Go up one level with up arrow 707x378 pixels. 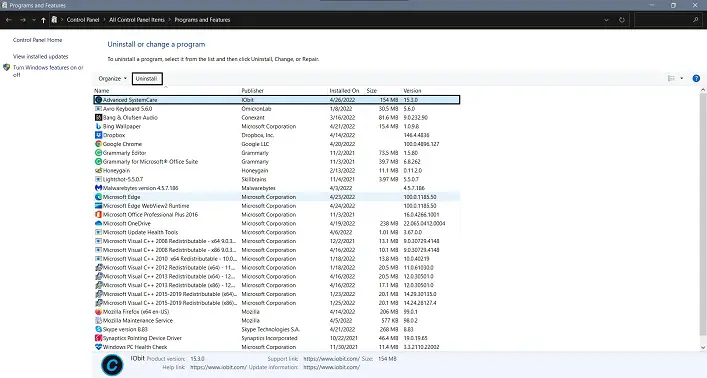coord(43,20)
